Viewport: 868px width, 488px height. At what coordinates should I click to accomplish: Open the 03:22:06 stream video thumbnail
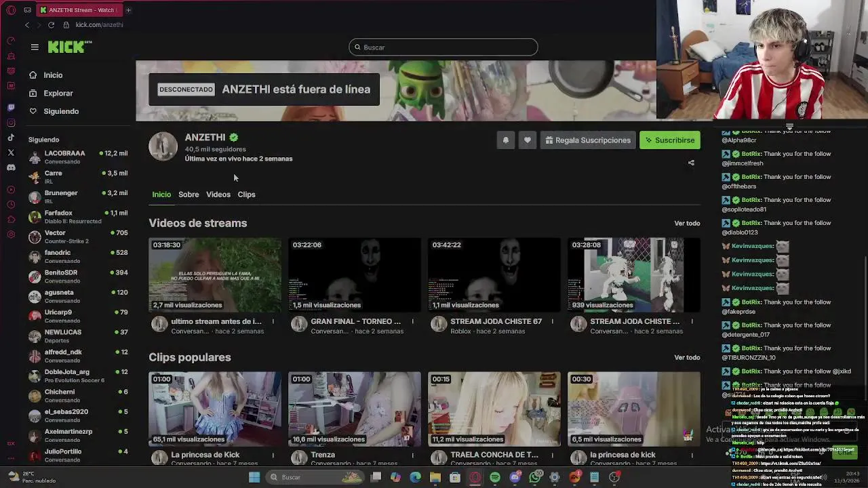click(x=355, y=274)
